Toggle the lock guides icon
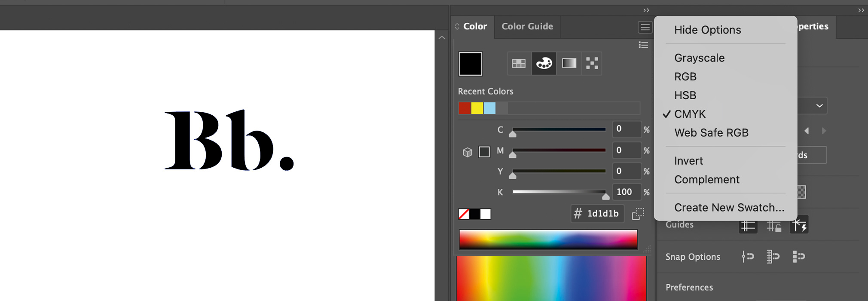 (x=773, y=225)
